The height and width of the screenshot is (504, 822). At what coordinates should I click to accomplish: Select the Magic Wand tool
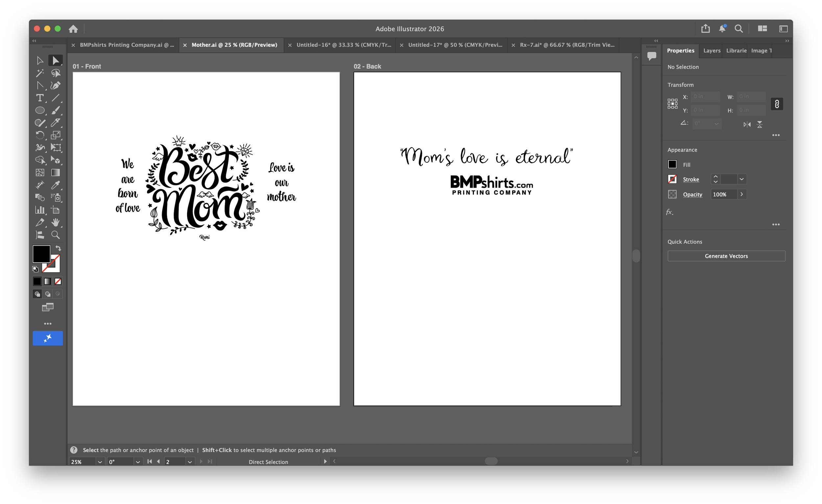[40, 73]
